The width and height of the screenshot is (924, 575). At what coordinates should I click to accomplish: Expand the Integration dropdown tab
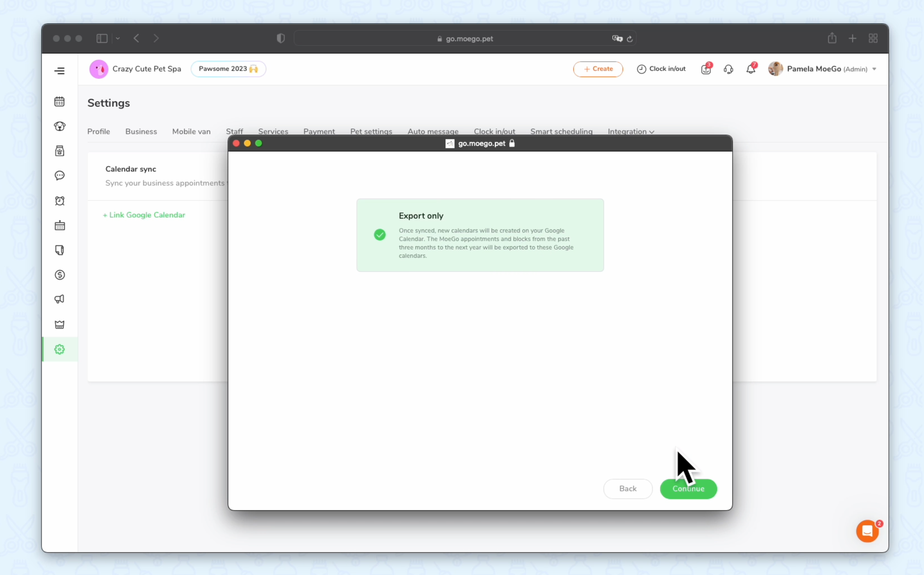[631, 132]
